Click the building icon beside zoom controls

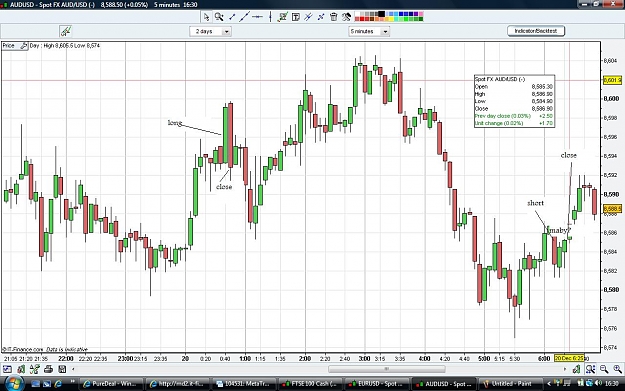point(576,369)
